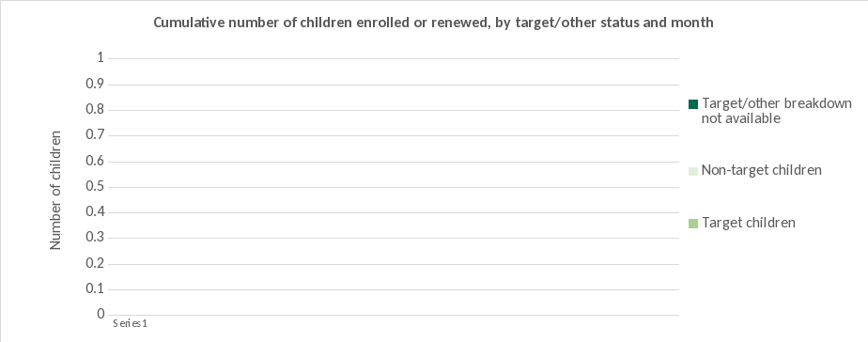Select the Non-target children legend swatch

point(693,171)
